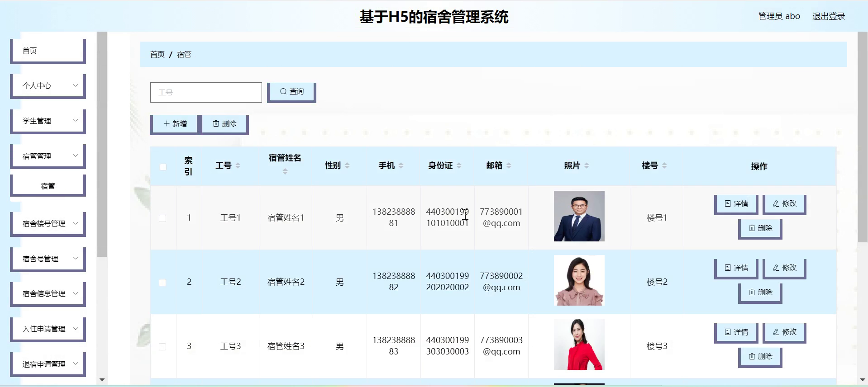Image resolution: width=868 pixels, height=387 pixels.
Task: Click 修改 for 宿管姓名3
Action: click(x=785, y=332)
